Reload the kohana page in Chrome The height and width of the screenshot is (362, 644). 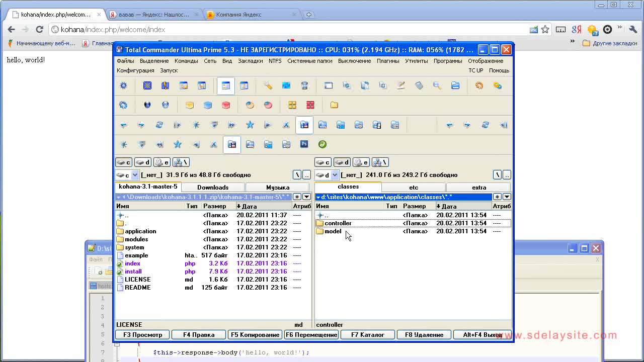click(x=39, y=30)
